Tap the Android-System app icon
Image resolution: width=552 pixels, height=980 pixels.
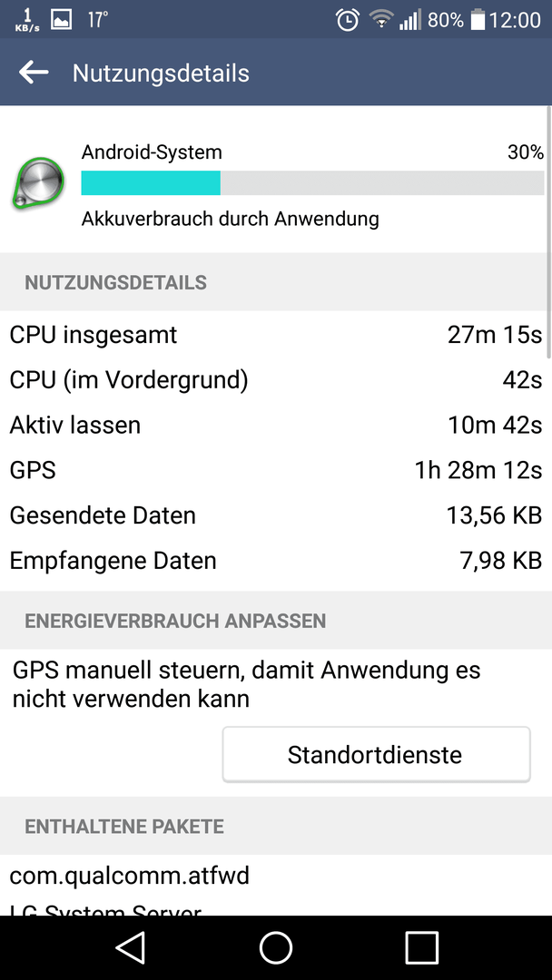point(38,183)
